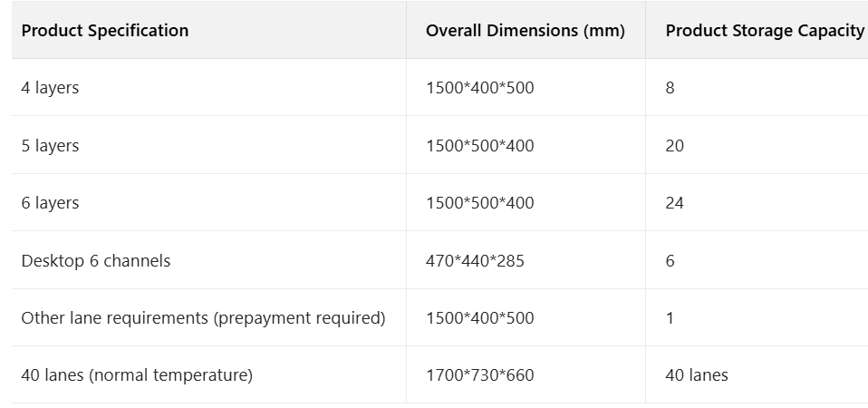868x408 pixels.
Task: Click storage capacity value 8
Action: pos(670,88)
